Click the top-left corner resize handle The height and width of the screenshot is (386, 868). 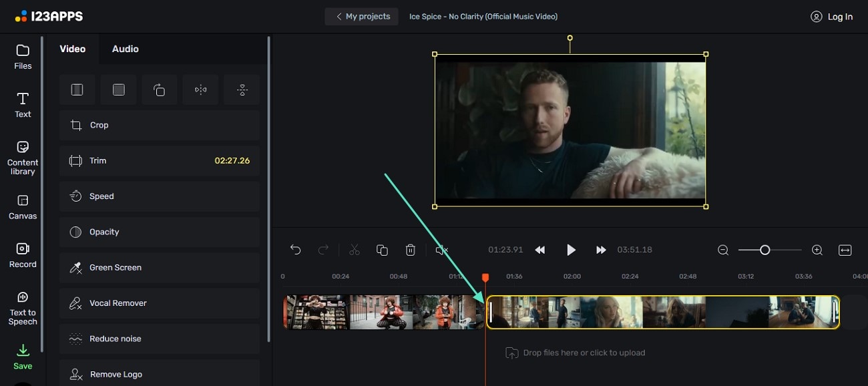coord(435,54)
